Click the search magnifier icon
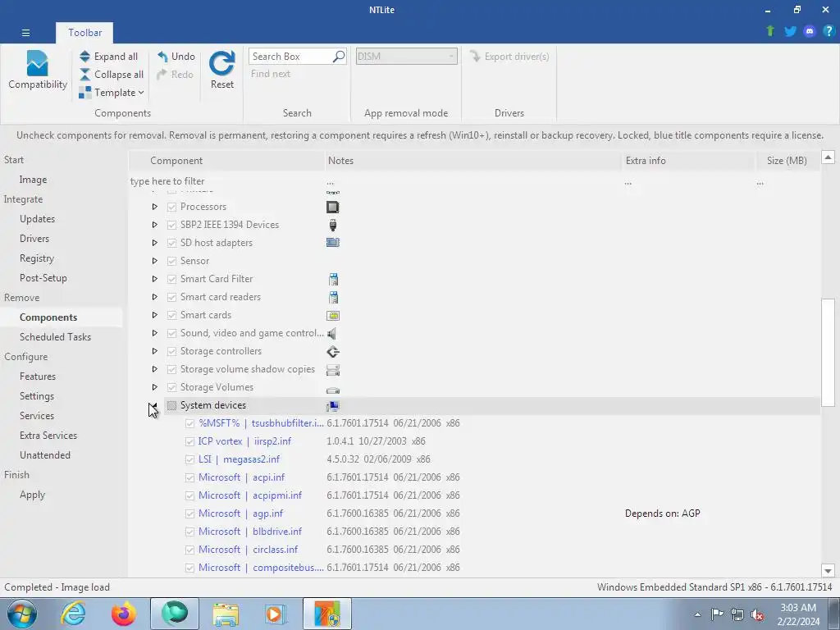Viewport: 840px width, 630px height. [x=339, y=57]
